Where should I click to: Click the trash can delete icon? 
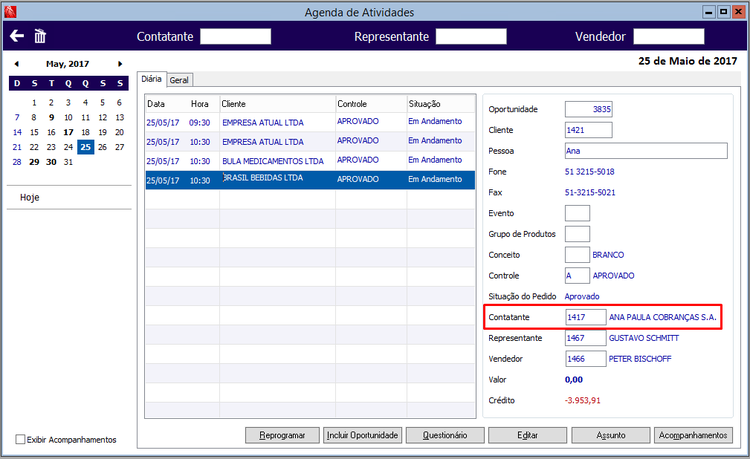(40, 36)
